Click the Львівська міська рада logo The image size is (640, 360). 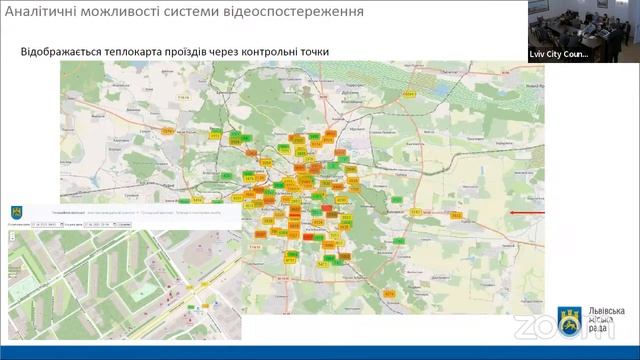(x=591, y=321)
